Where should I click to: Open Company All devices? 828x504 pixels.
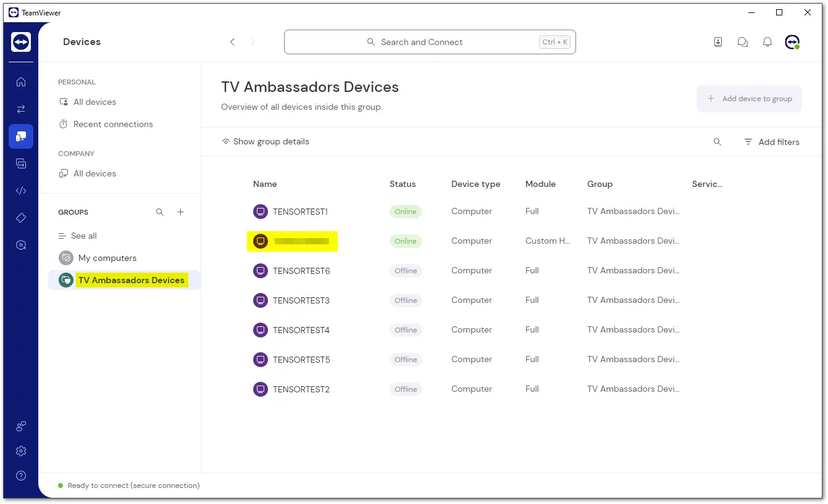click(x=87, y=173)
